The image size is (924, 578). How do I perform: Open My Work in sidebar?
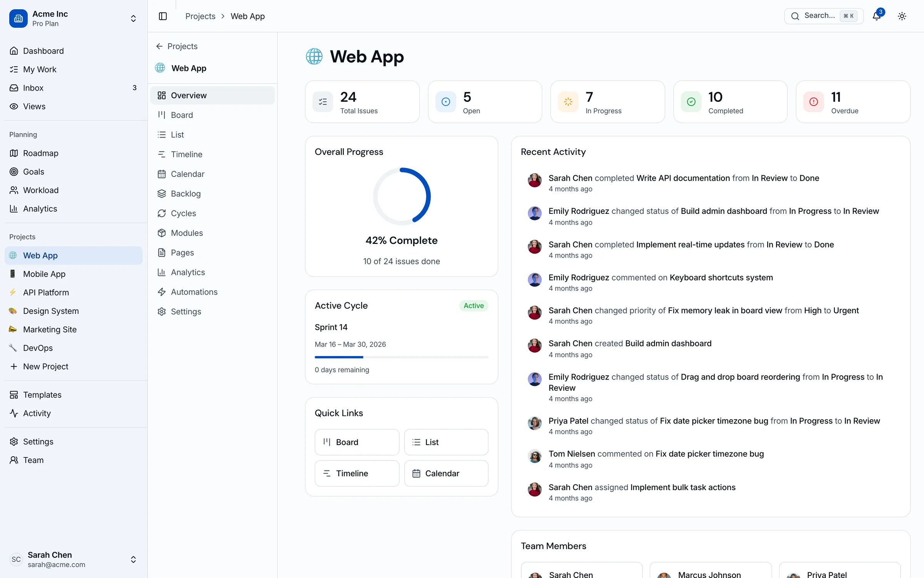coord(74,69)
